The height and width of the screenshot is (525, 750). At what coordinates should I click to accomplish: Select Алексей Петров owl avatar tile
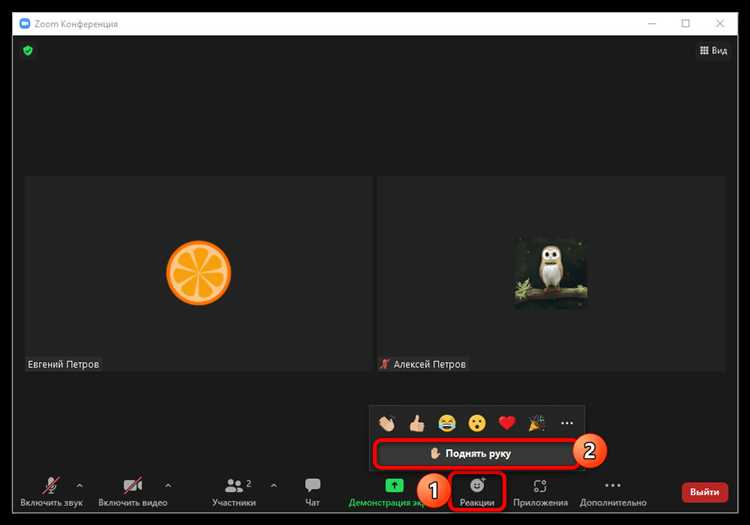551,273
